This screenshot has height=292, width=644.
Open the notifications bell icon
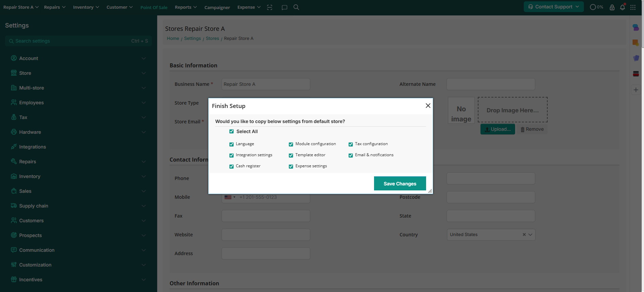[622, 7]
